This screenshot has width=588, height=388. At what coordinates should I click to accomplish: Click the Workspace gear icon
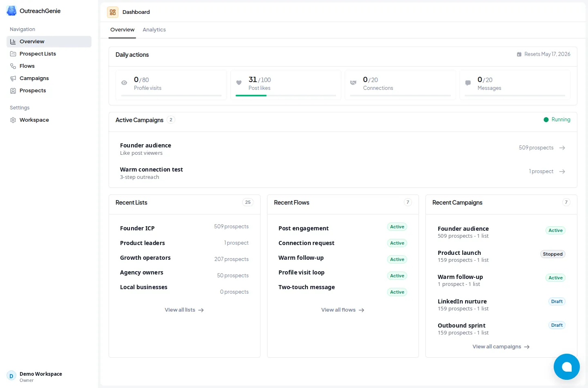pos(13,120)
